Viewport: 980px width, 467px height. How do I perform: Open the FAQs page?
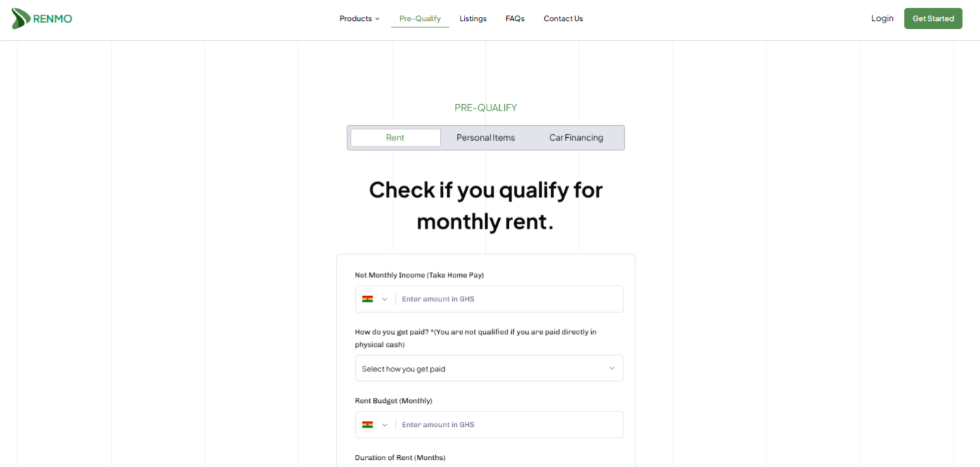point(515,18)
